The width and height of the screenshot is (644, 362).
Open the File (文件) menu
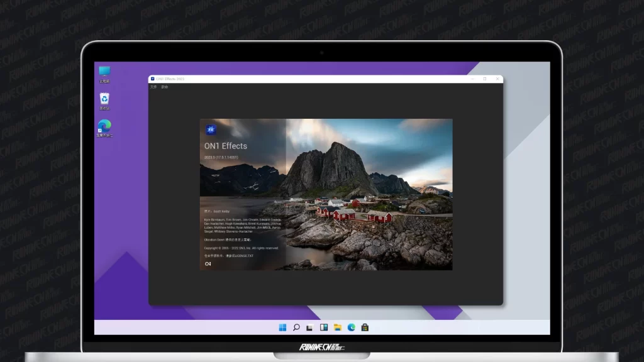pyautogui.click(x=153, y=87)
